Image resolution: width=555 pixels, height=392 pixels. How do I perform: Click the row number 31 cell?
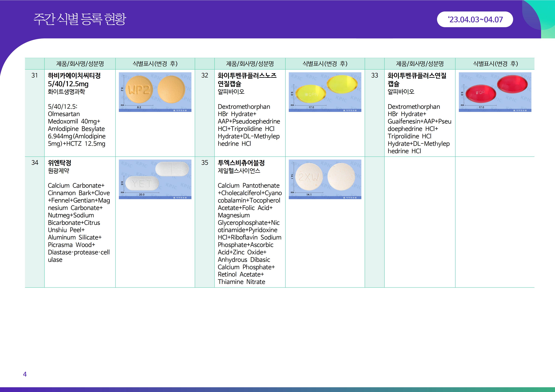(x=34, y=76)
